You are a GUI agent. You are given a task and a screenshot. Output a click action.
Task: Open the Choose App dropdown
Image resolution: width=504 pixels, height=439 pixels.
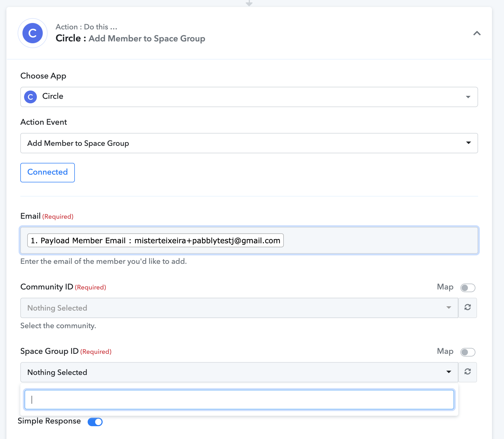coord(249,97)
